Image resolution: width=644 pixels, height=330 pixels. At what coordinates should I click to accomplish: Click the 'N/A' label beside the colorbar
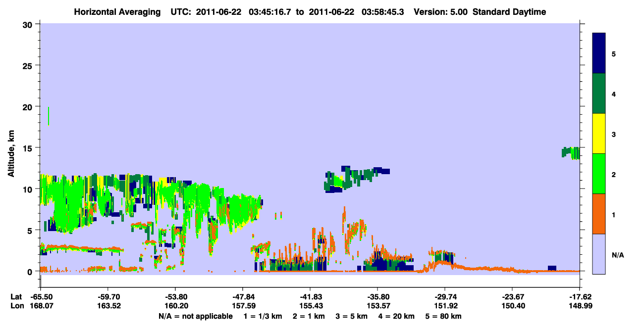pyautogui.click(x=618, y=255)
